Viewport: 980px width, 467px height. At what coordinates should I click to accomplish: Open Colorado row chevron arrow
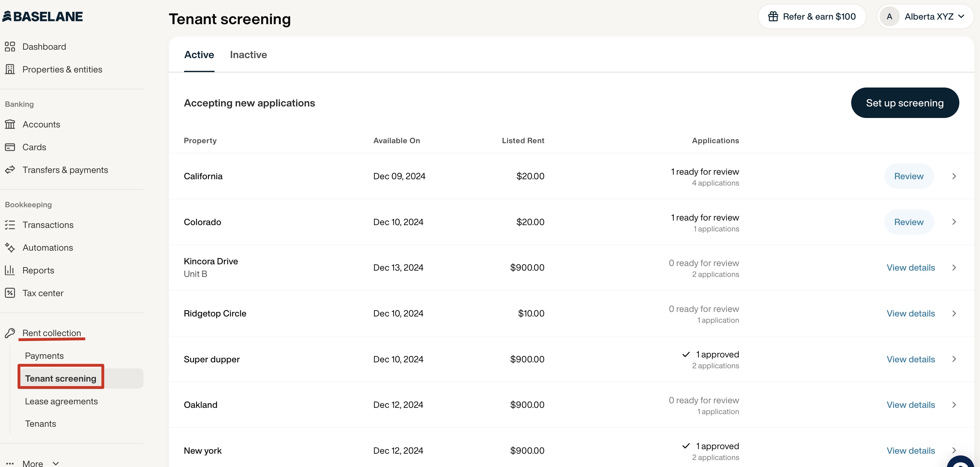coord(954,222)
